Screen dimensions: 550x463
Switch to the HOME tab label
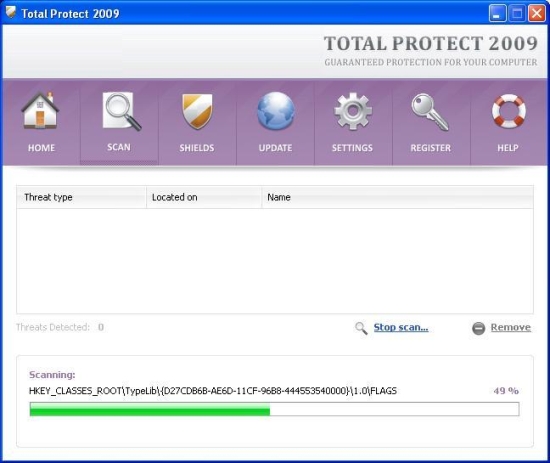41,148
